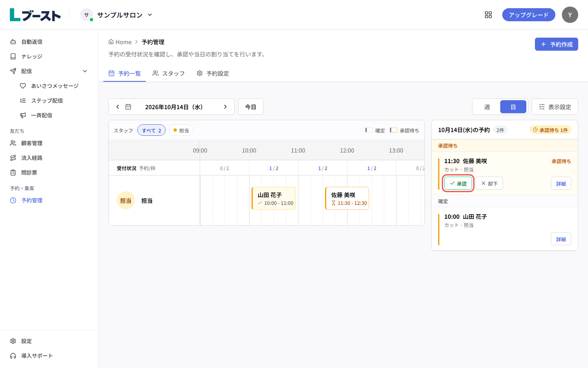Image resolution: width=588 pixels, height=368 pixels.
Task: Select 佐藤 美咲 11:30-12:30 timeline block
Action: click(347, 198)
